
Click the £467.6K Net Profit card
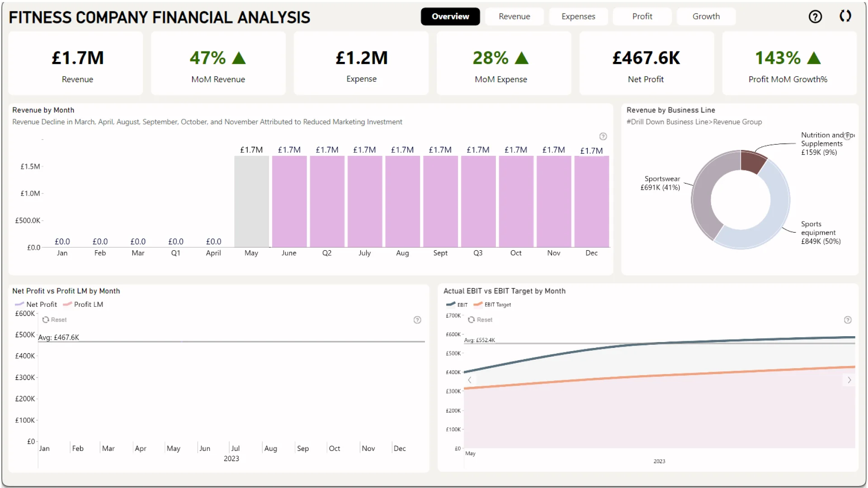click(x=647, y=63)
